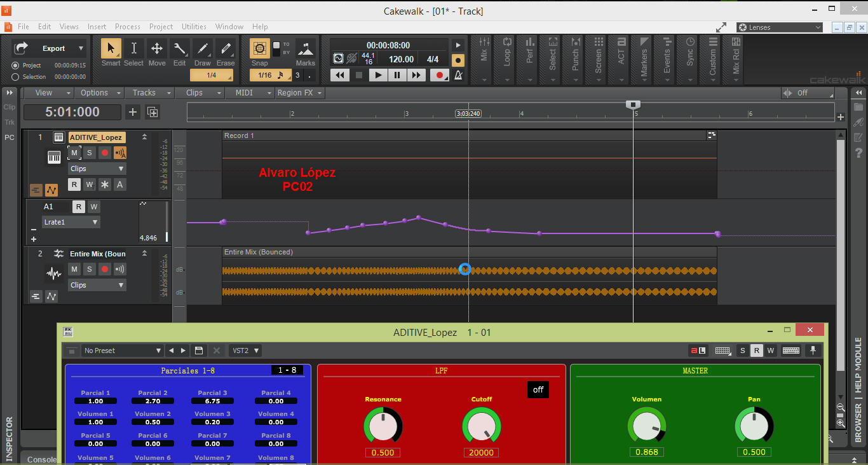
Task: Open the Utilities menu
Action: tap(194, 27)
